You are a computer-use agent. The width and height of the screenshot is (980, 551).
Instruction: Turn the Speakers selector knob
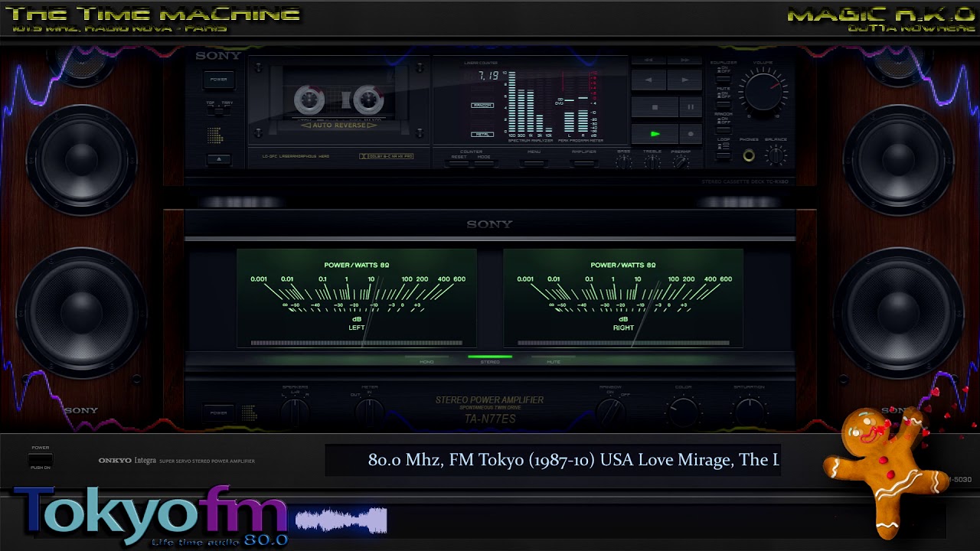coord(295,412)
